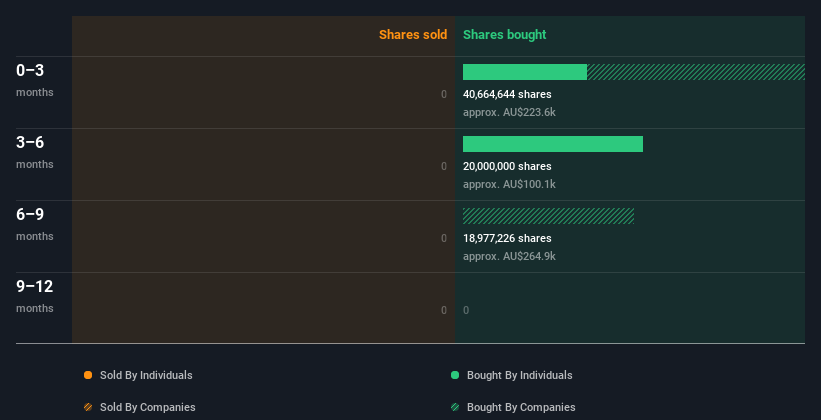Select the Bought By Companies legend label
The height and width of the screenshot is (420, 821).
pyautogui.click(x=521, y=407)
